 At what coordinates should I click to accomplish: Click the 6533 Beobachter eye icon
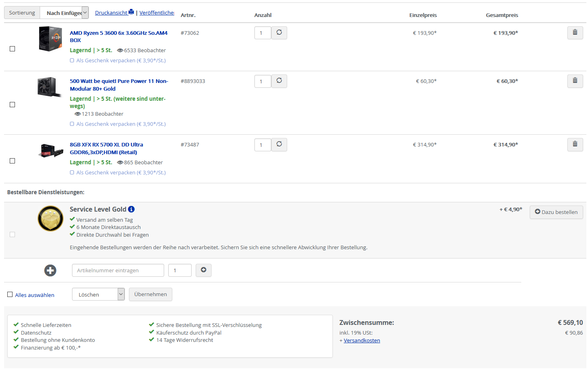click(120, 50)
